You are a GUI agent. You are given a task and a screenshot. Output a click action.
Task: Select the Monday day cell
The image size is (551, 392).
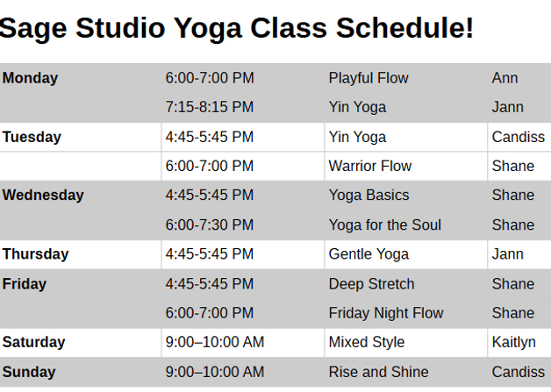(31, 78)
